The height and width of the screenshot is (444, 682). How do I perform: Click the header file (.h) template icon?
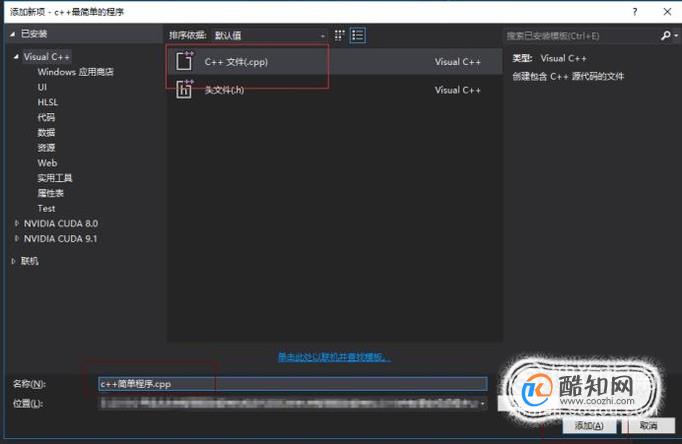[x=184, y=89]
